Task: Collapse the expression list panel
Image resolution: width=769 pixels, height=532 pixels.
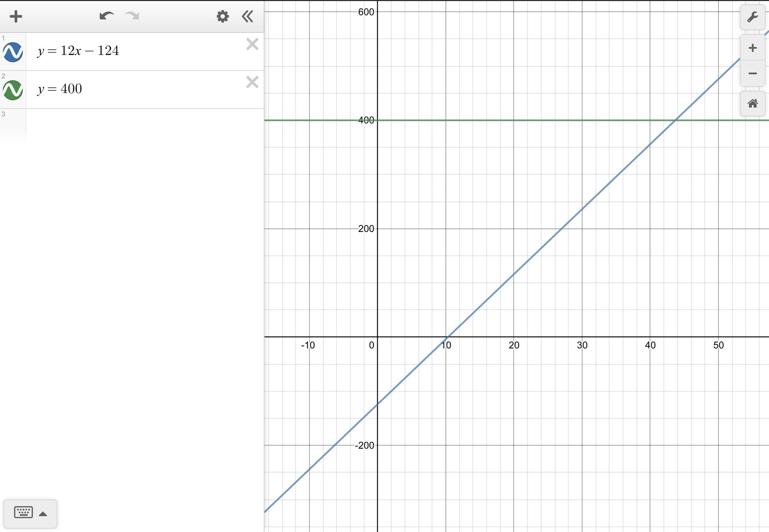Action: coord(248,16)
